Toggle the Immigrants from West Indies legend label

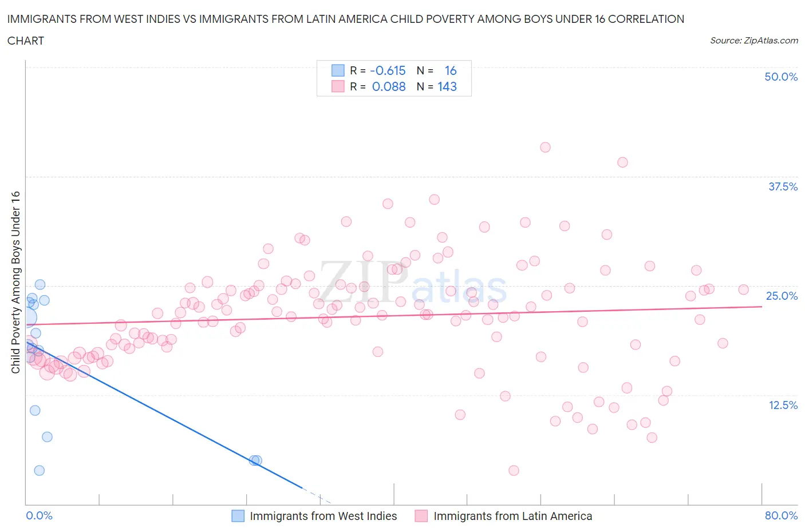coord(323,516)
